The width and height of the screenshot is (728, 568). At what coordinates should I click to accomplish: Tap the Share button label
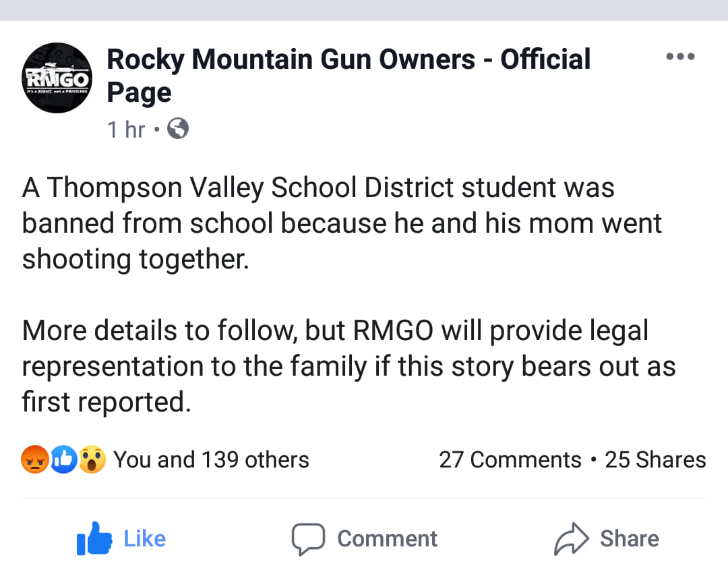pos(630,539)
